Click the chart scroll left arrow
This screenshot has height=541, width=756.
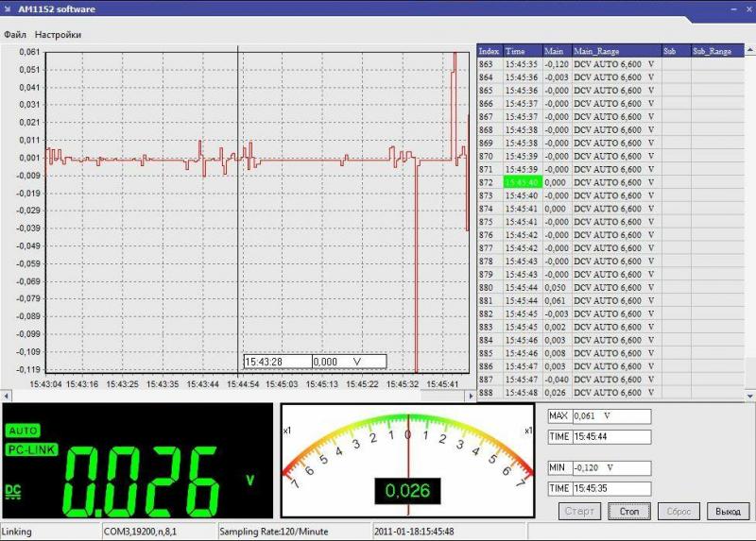pyautogui.click(x=6, y=396)
